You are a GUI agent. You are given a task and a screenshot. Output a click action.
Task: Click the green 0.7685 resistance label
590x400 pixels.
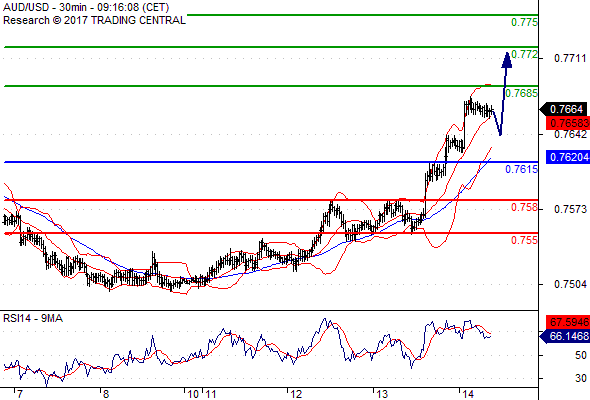point(522,93)
